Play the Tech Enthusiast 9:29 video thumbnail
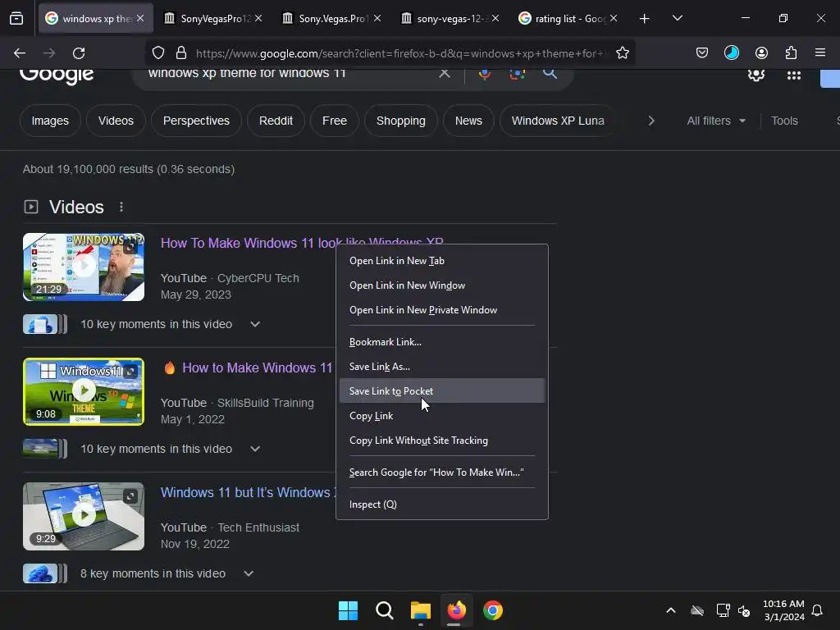Image resolution: width=840 pixels, height=630 pixels. [x=84, y=517]
